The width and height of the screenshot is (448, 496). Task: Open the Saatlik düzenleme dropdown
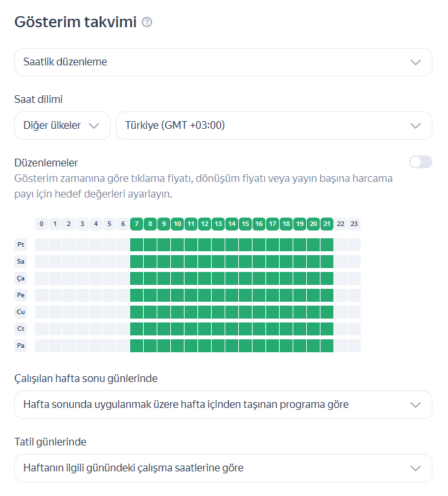click(x=223, y=62)
